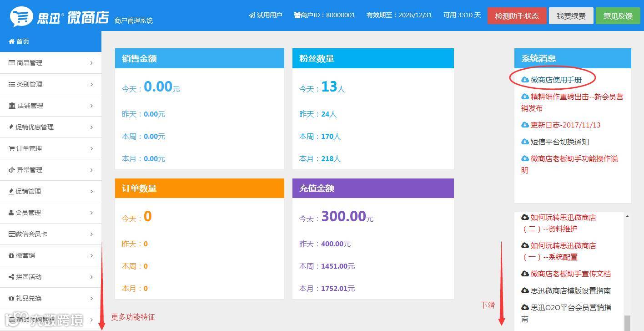The image size is (644, 331).
Task: Expand 类别管理 using its chevron arrow
Action: point(91,84)
